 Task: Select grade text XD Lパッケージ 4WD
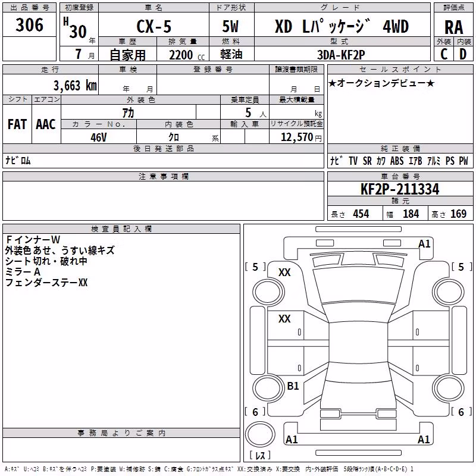[342, 26]
